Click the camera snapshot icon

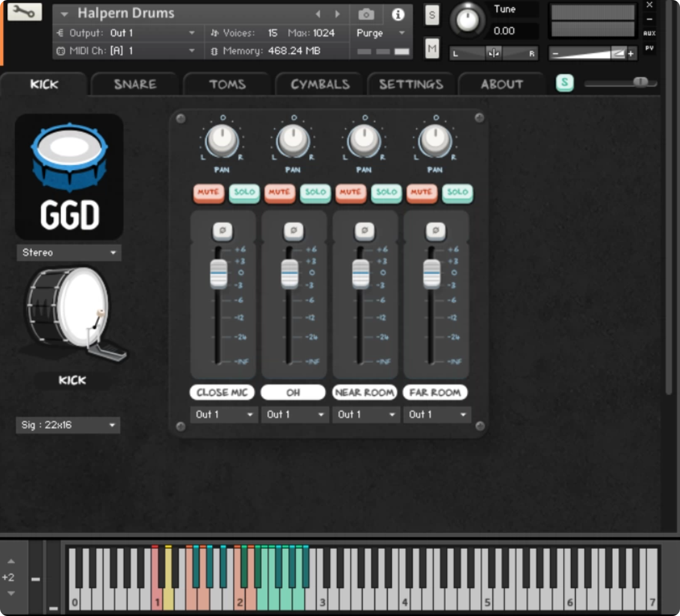(366, 14)
